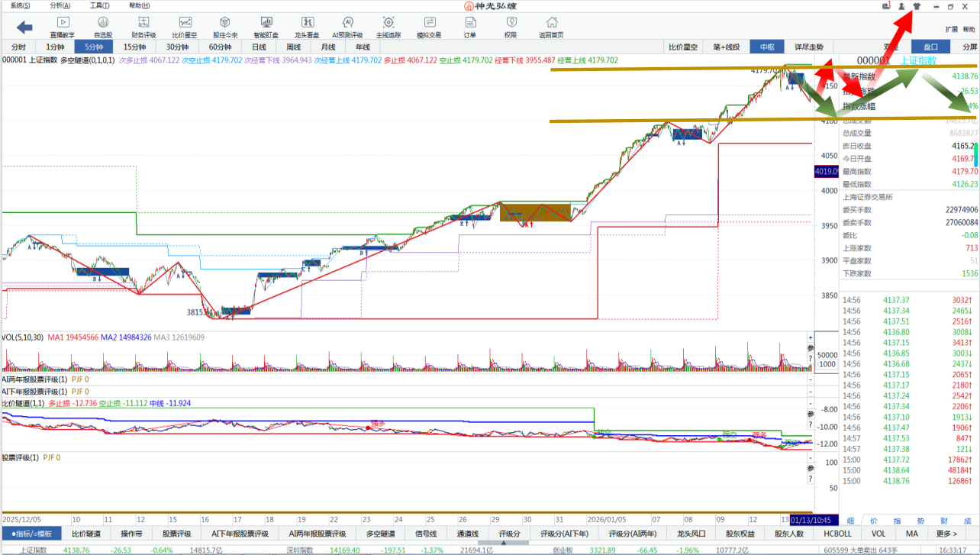980x555 pixels.
Task: Open AI预测评级 toolbar icon
Action: pyautogui.click(x=347, y=27)
